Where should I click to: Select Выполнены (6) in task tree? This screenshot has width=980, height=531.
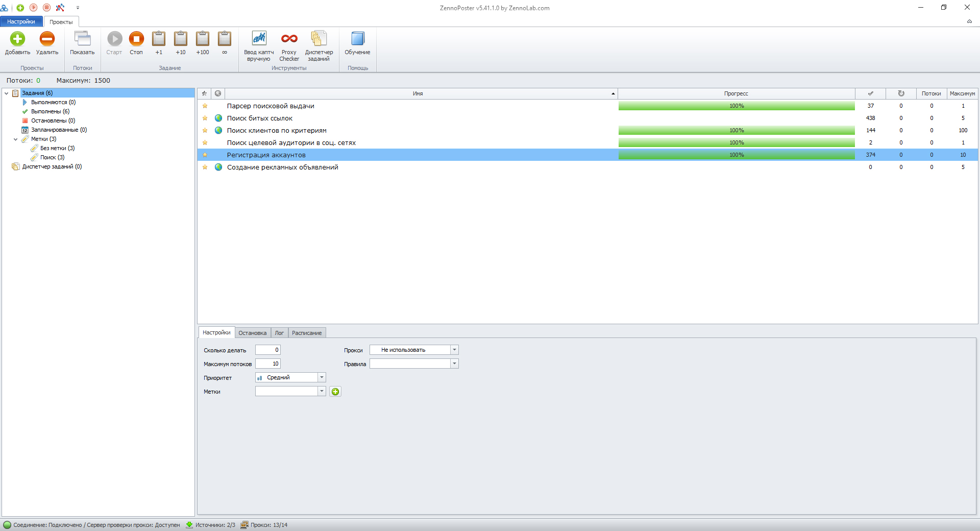(x=50, y=111)
